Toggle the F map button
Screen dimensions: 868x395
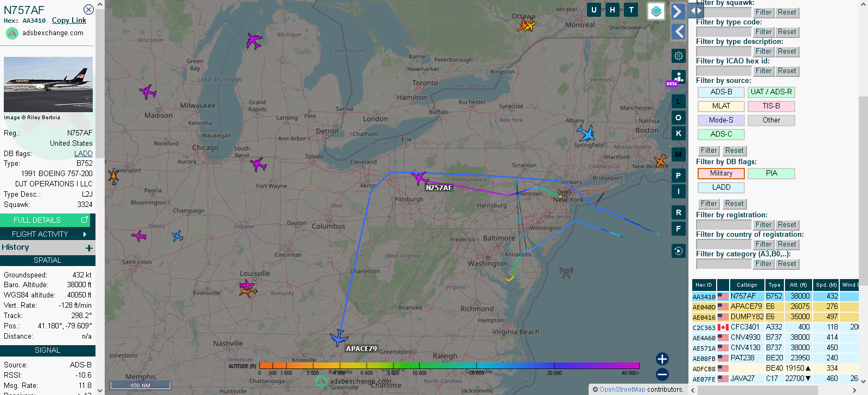[678, 229]
